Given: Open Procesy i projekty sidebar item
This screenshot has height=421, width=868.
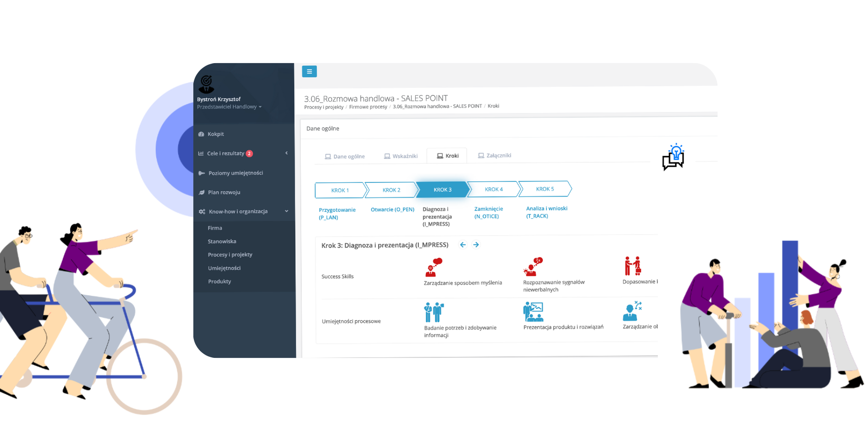Looking at the screenshot, I should [230, 255].
